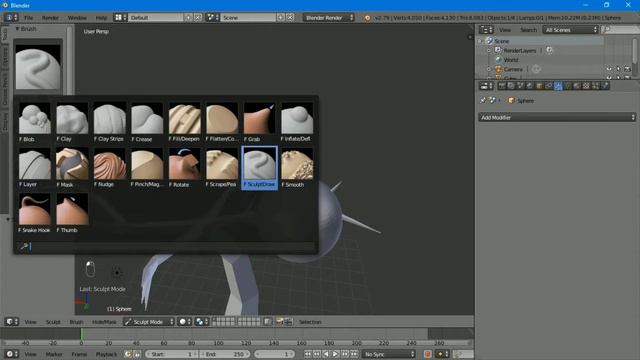This screenshot has width=640, height=360.
Task: Choose the Mask brush
Action: point(72,167)
